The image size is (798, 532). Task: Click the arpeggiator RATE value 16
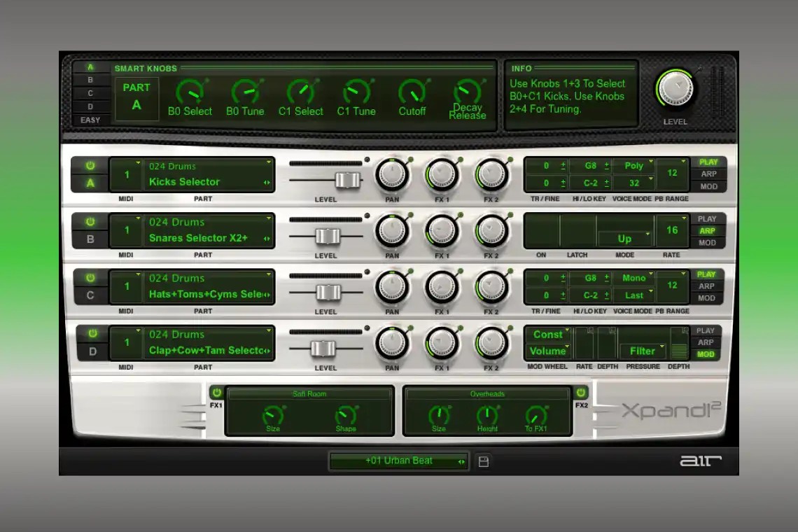point(672,230)
